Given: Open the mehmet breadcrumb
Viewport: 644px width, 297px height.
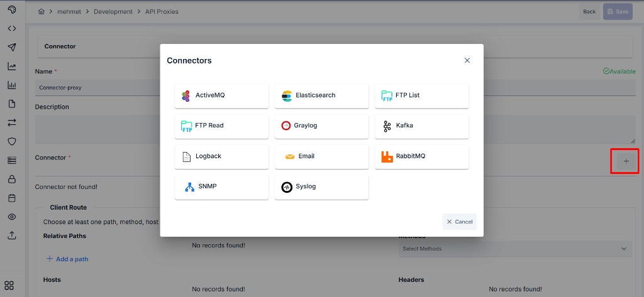Looking at the screenshot, I should (70, 11).
